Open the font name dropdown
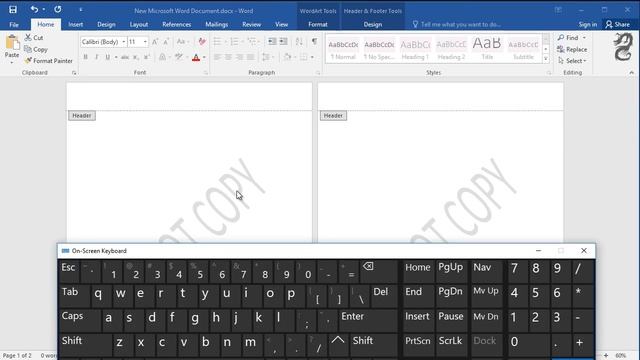 coord(124,42)
